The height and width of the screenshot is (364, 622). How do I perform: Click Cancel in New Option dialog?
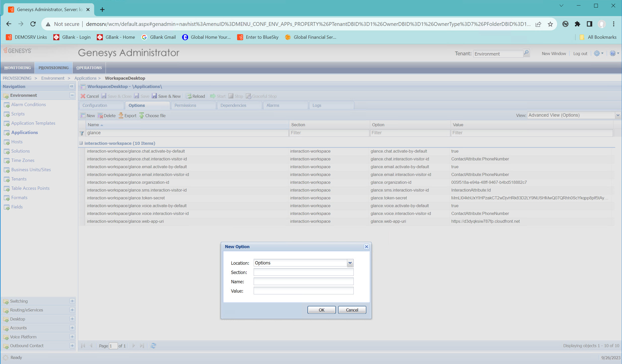(352, 310)
